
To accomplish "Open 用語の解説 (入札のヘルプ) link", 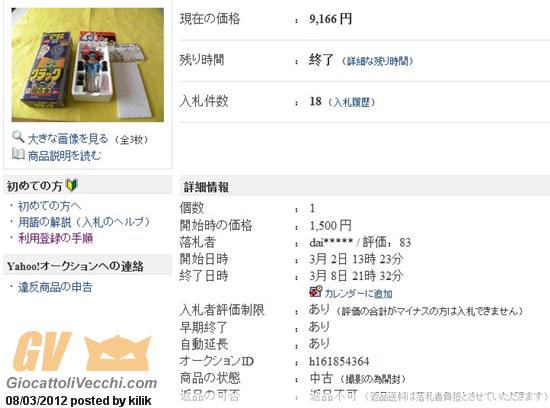I will tap(84, 222).
